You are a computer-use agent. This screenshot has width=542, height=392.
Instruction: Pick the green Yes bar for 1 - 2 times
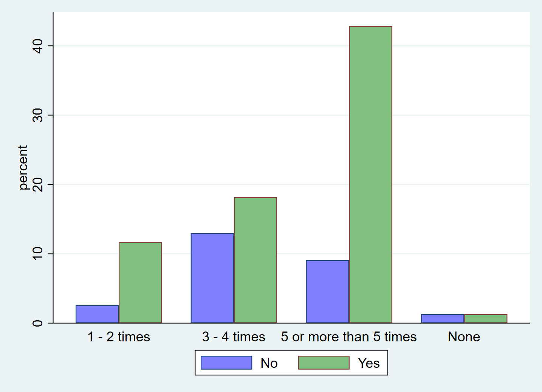pyautogui.click(x=140, y=282)
